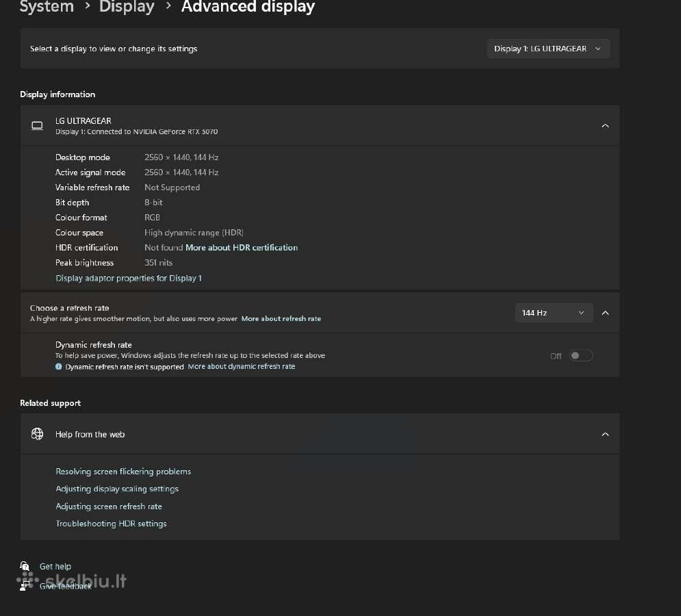The height and width of the screenshot is (616, 681).
Task: Click the High dynamic range (HDR) value
Action: click(194, 233)
